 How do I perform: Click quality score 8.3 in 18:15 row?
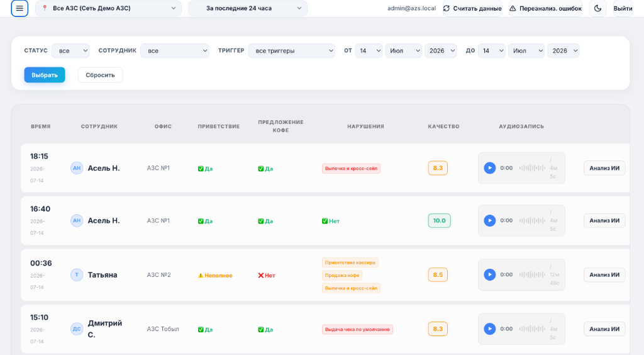coord(438,168)
